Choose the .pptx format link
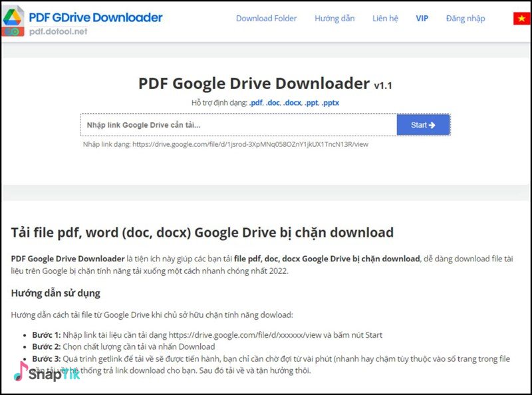This screenshot has height=395, width=532. click(331, 103)
